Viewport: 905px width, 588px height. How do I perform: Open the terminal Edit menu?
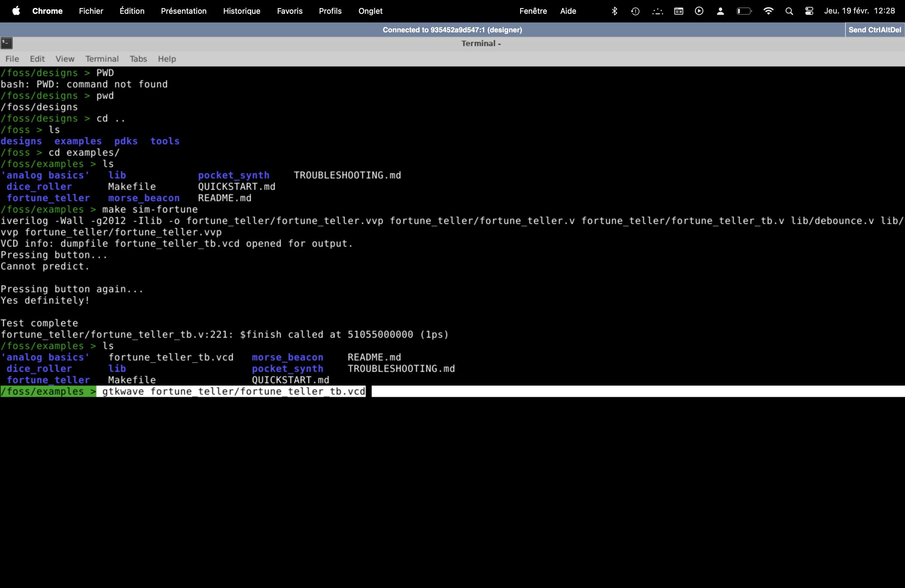pos(37,59)
